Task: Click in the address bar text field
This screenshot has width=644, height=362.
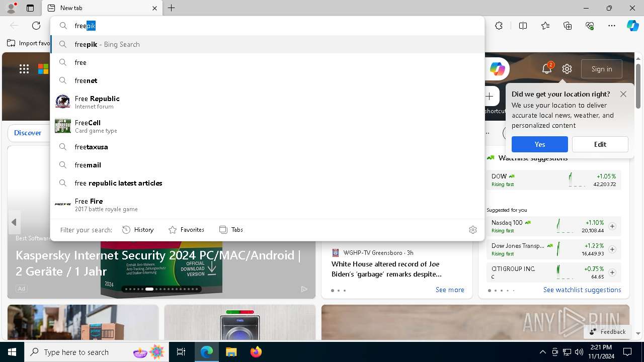Action: coord(277,26)
